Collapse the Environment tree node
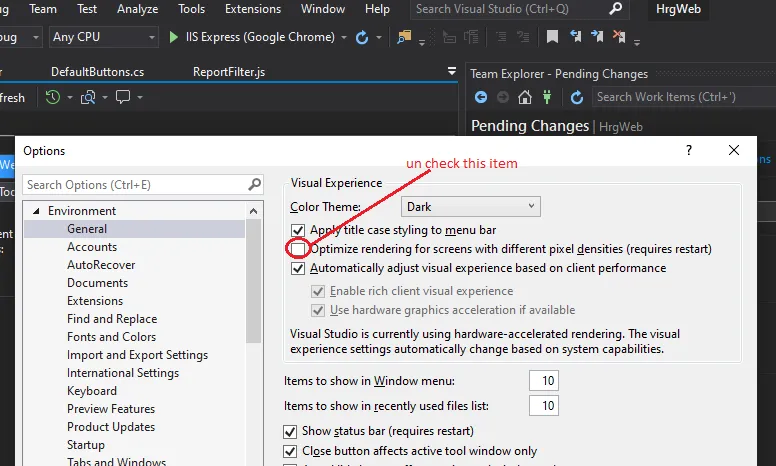The image size is (776, 466). click(37, 211)
